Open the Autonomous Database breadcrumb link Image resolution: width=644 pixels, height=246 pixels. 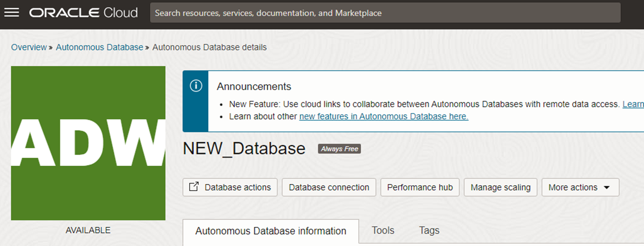pyautogui.click(x=99, y=47)
